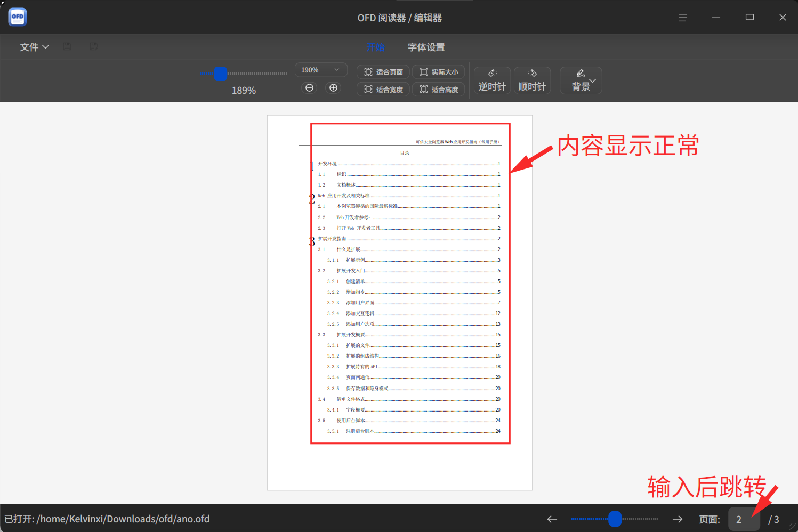Click the page number input field
Image resolution: width=798 pixels, height=532 pixels.
pos(744,519)
